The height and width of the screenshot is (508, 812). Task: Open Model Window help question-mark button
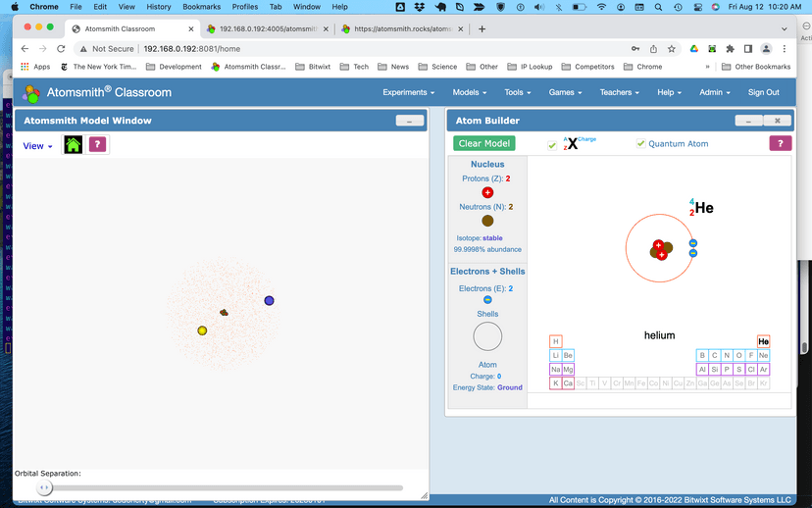[x=97, y=145]
